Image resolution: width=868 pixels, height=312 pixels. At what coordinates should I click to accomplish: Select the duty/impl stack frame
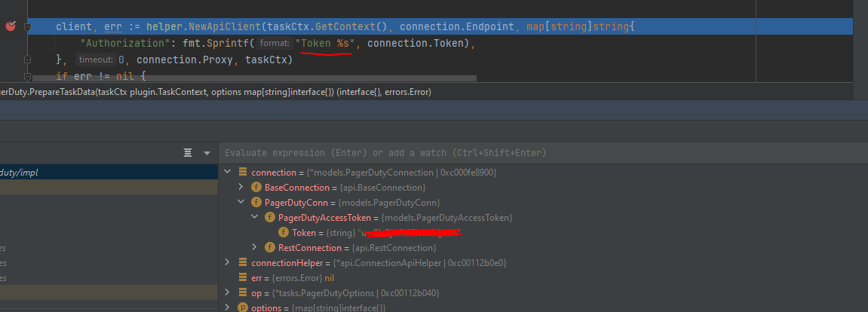coord(109,172)
